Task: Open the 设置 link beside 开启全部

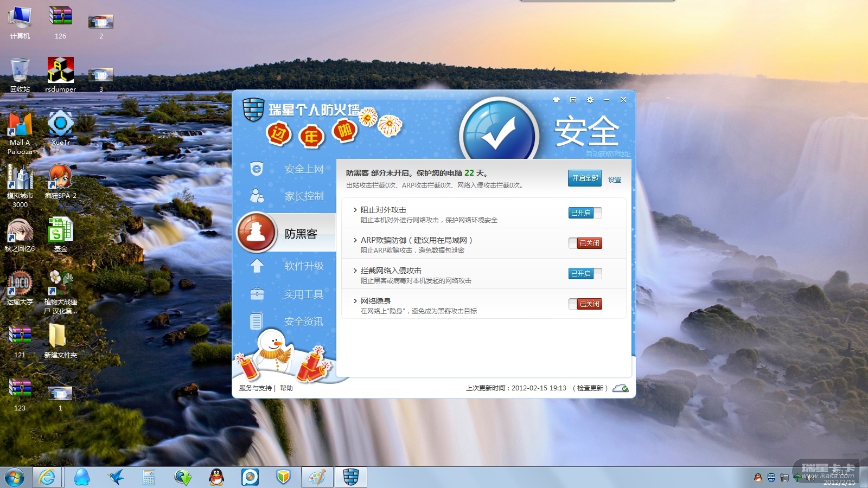Action: click(x=615, y=179)
